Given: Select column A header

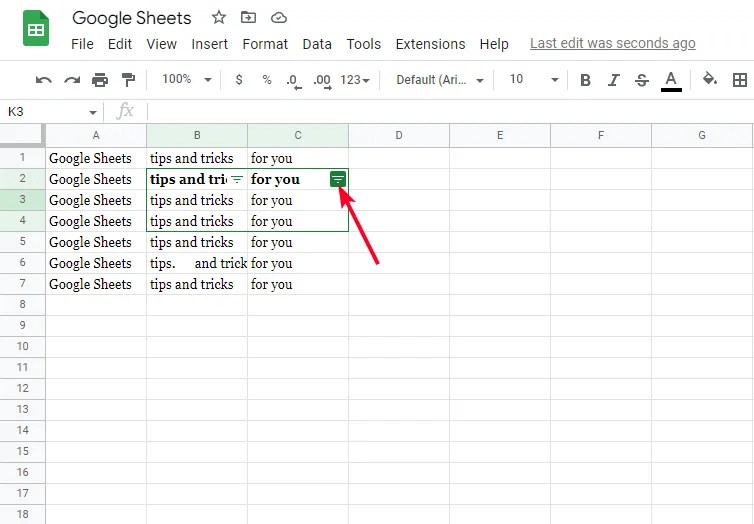Looking at the screenshot, I should [96, 136].
